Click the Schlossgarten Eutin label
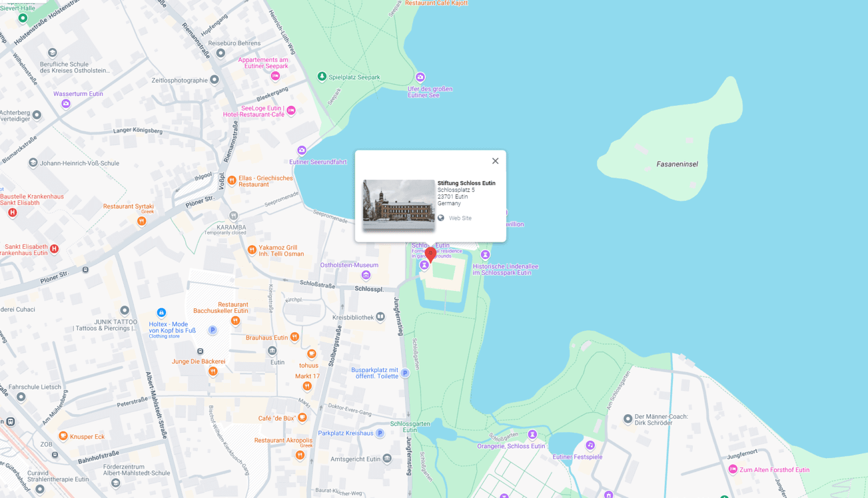The width and height of the screenshot is (868, 498). coord(410,427)
